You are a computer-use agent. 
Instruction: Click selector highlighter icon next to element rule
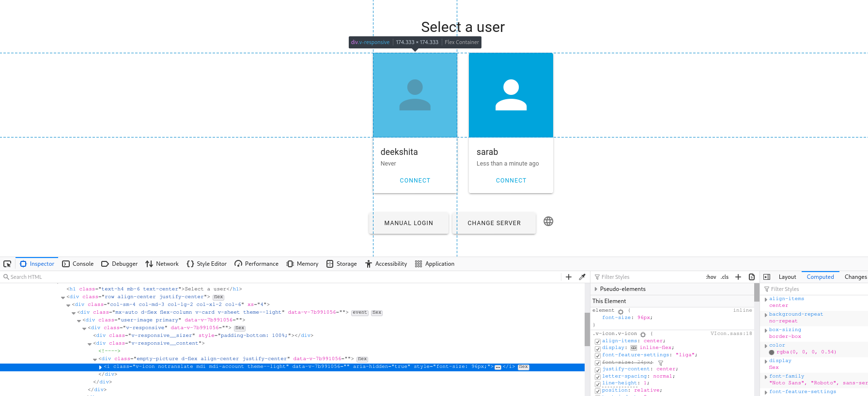pos(620,311)
